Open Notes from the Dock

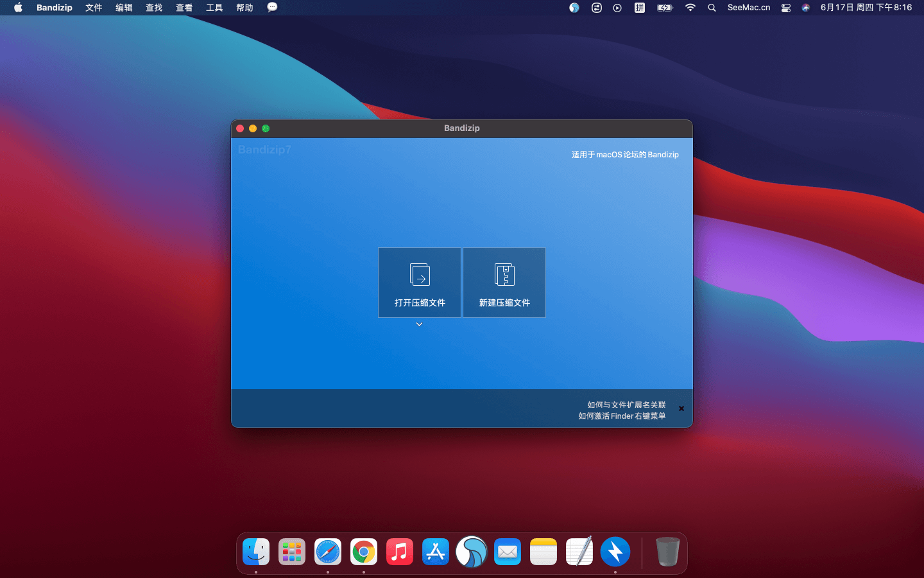[543, 552]
